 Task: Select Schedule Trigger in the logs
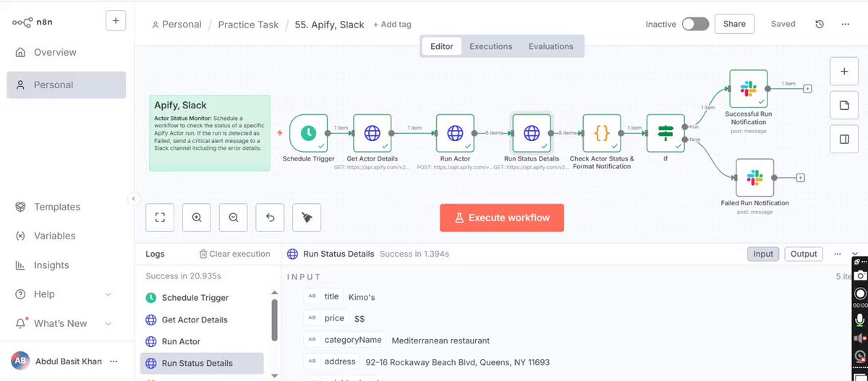click(202, 298)
